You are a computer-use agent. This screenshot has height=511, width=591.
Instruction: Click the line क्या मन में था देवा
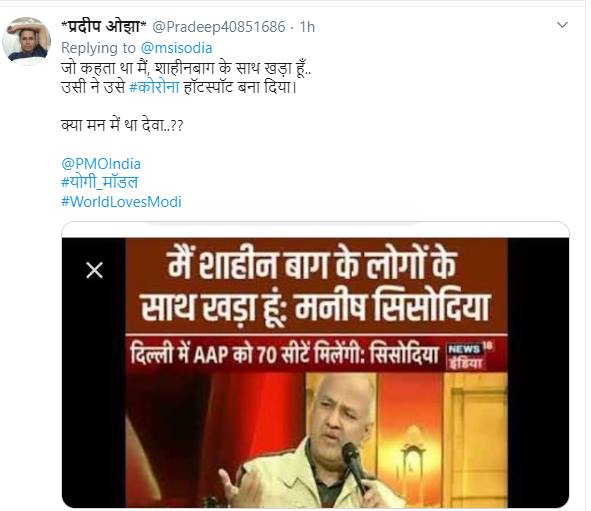(x=122, y=125)
